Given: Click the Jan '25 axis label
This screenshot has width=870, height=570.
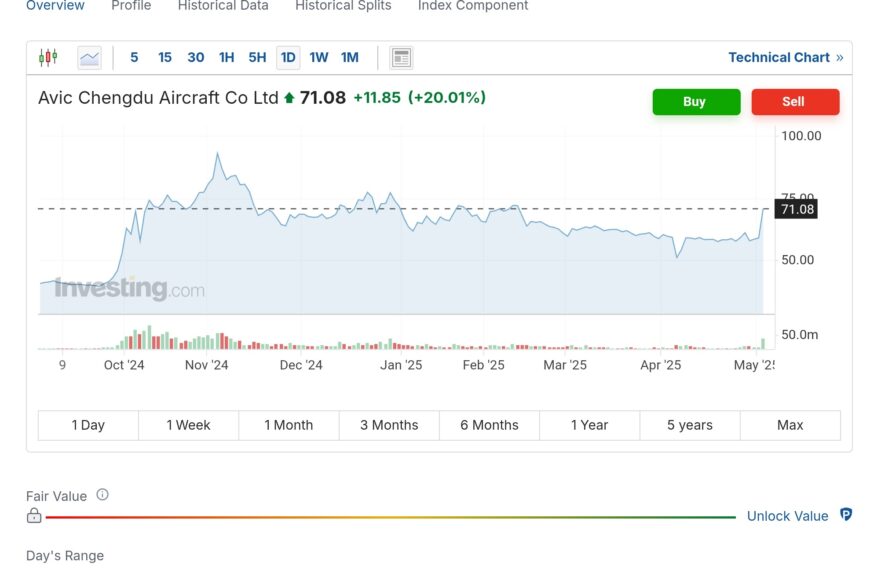Looking at the screenshot, I should point(401,365).
